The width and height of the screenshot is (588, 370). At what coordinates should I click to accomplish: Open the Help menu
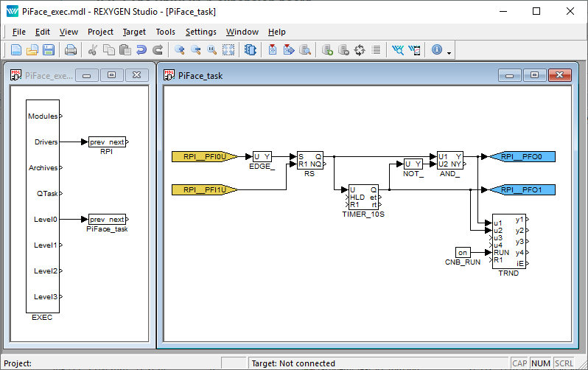pos(277,32)
